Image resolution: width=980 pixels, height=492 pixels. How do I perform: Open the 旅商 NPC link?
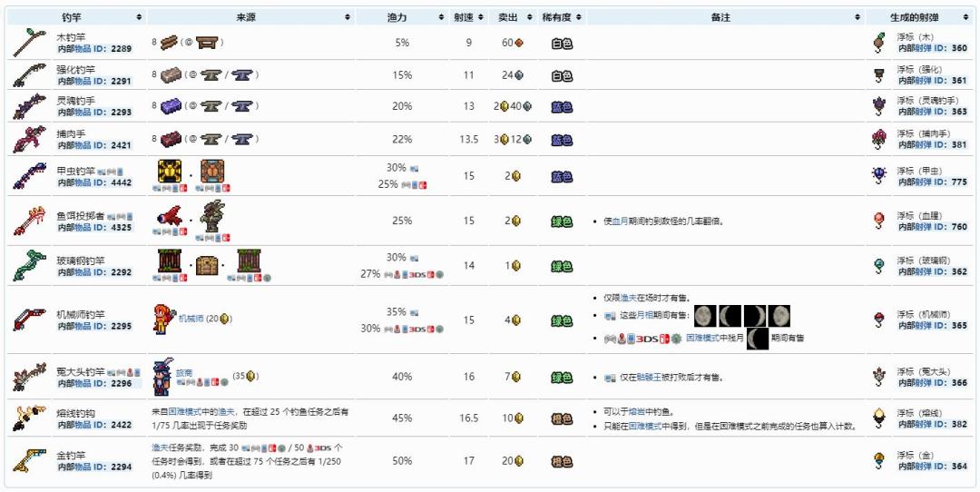coord(183,371)
